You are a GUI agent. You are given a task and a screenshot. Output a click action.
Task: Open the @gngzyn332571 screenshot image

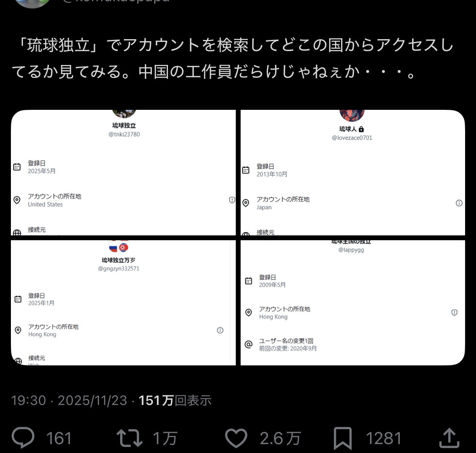click(x=123, y=303)
